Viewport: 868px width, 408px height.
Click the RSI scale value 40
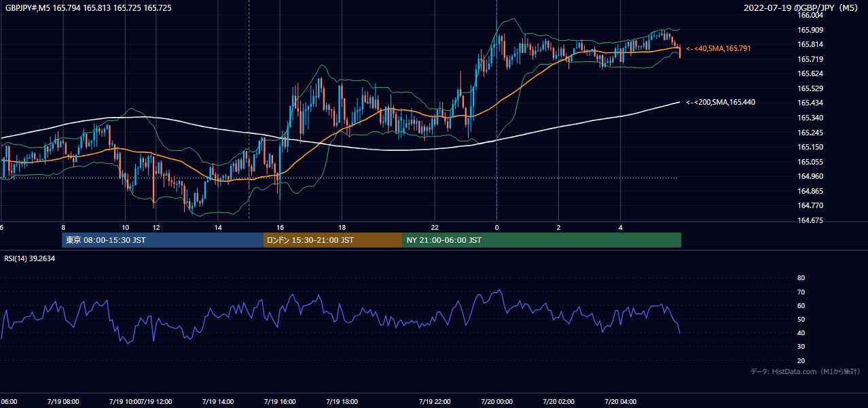pyautogui.click(x=801, y=333)
